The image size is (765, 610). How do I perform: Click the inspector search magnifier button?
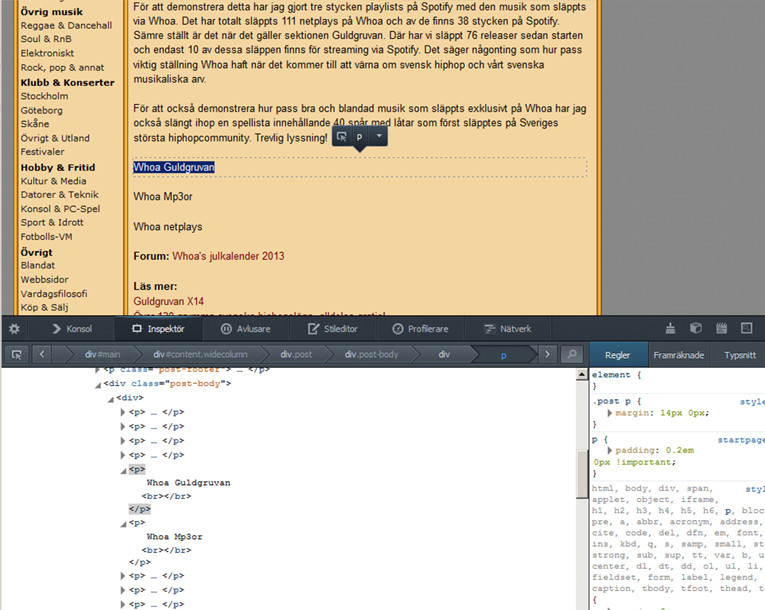572,354
